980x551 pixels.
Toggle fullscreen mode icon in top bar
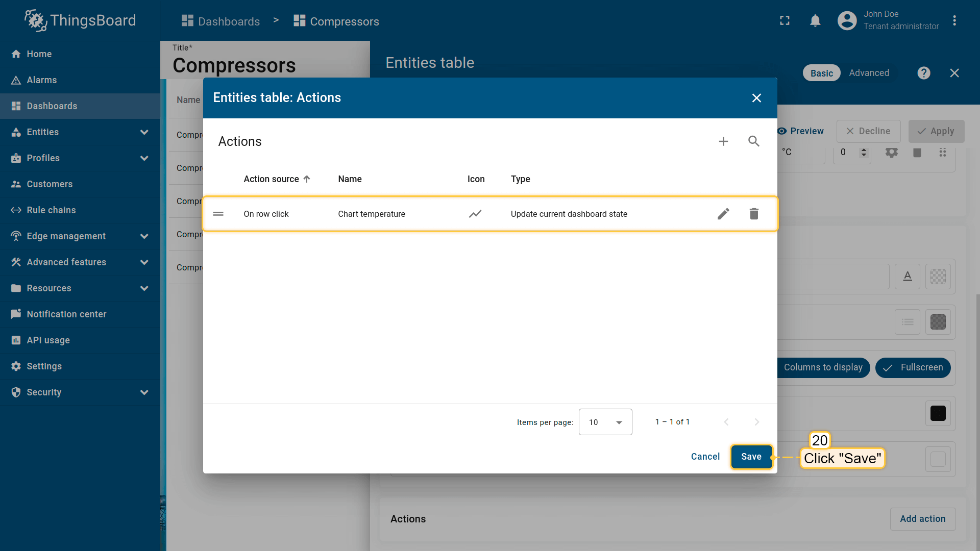785,21
